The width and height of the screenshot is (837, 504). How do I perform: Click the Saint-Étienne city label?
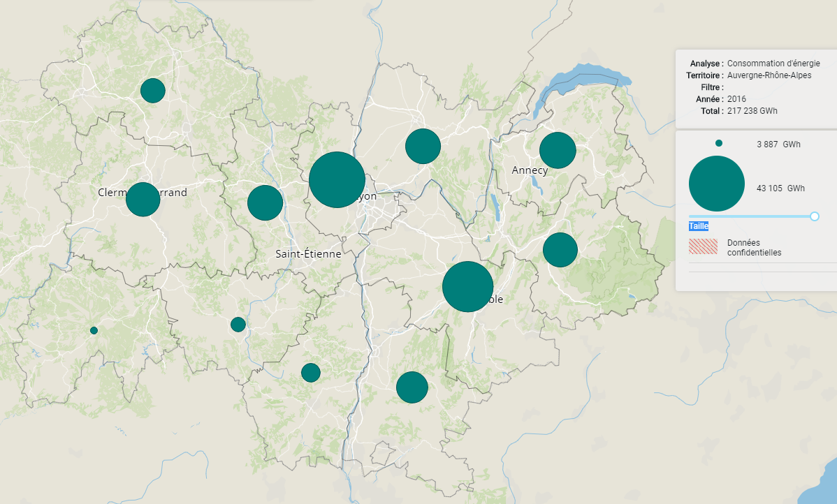308,254
